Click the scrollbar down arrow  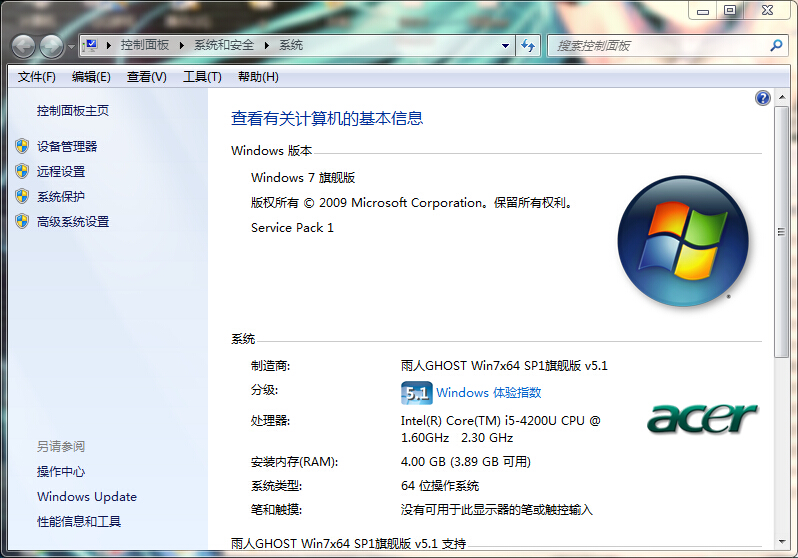[x=782, y=542]
